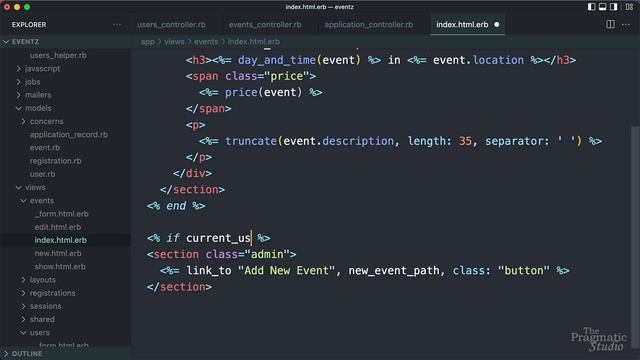The image size is (640, 360).
Task: Collapse the EVENTZ project section
Action: (65, 42)
